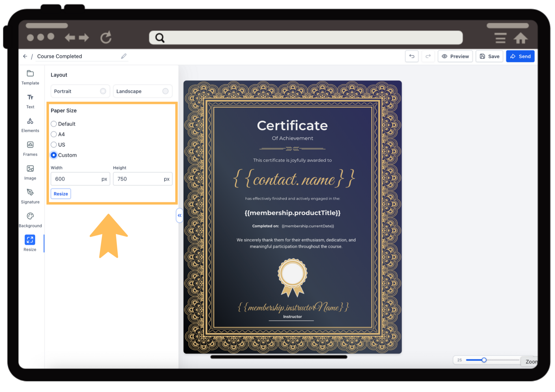Viewport: 555px width, 392px height.
Task: Open the browser hamburger menu
Action: click(x=500, y=38)
